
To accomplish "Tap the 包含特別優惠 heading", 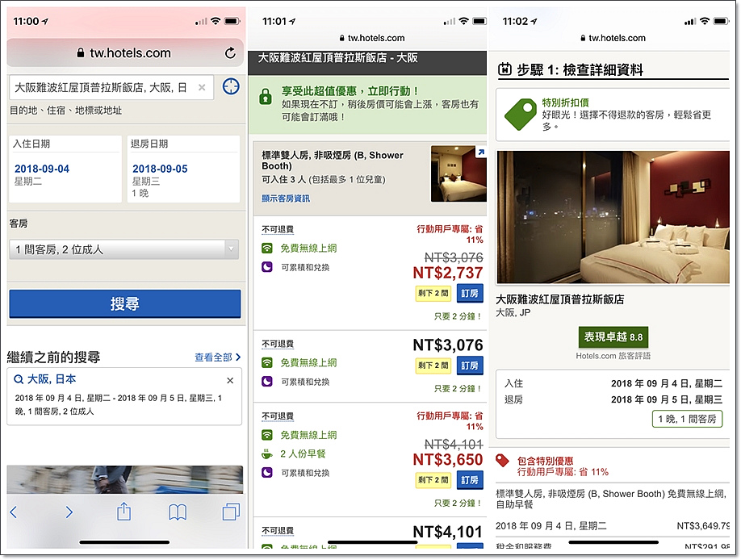I will point(545,461).
